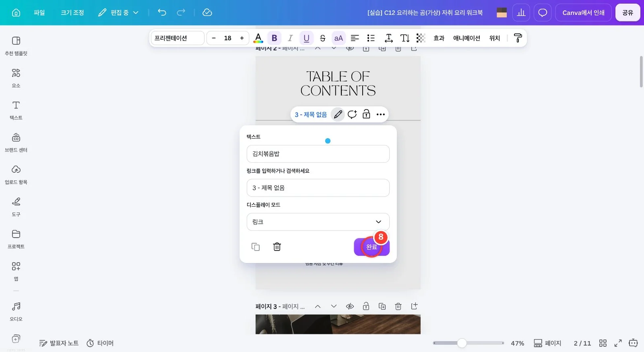Open 발표자 노트 presenter notes
The height and width of the screenshot is (352, 644).
[59, 343]
